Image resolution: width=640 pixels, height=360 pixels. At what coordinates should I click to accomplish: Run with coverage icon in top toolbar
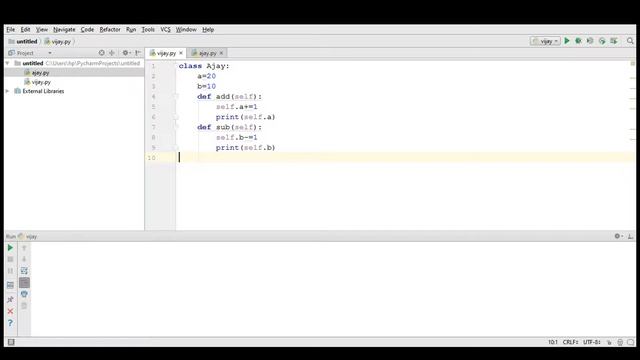coord(590,41)
